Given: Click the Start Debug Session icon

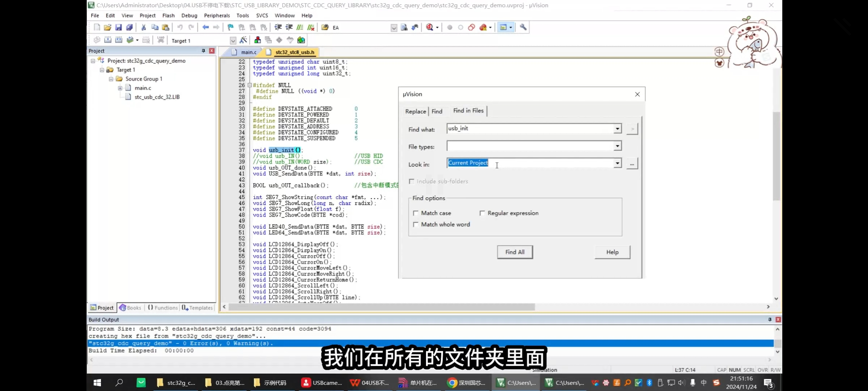Looking at the screenshot, I should point(429,27).
